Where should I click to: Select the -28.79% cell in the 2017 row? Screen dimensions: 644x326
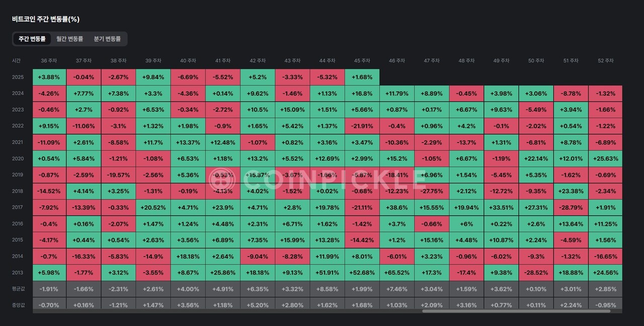[x=571, y=208]
